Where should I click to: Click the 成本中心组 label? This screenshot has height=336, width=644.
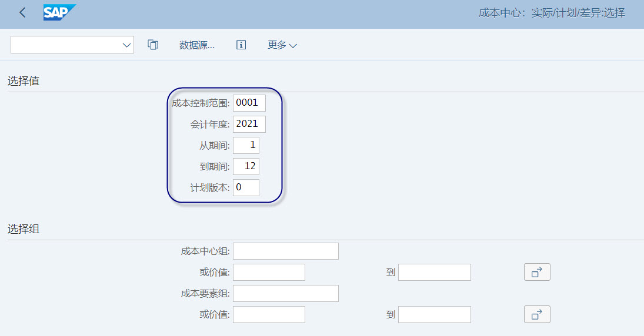(x=205, y=251)
